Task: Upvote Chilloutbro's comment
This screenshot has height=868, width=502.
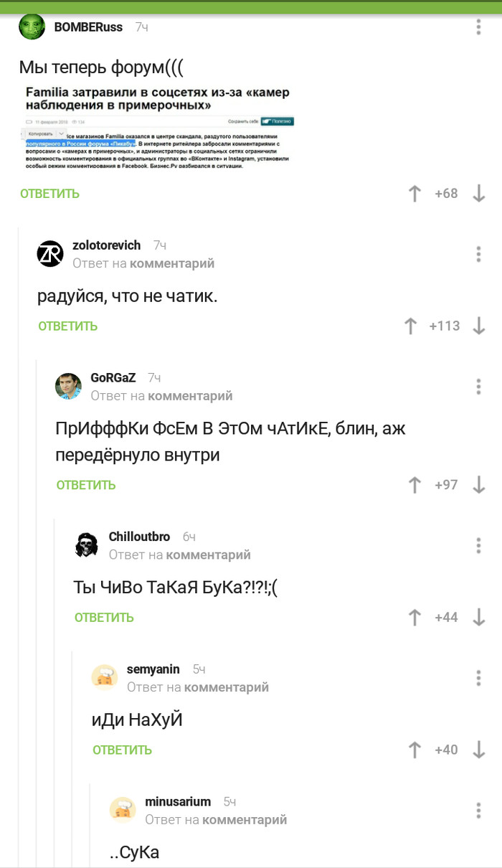Action: [415, 617]
